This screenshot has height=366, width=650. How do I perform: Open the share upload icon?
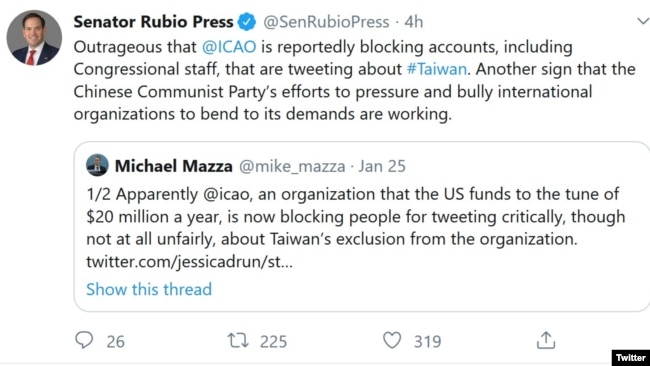(x=546, y=340)
